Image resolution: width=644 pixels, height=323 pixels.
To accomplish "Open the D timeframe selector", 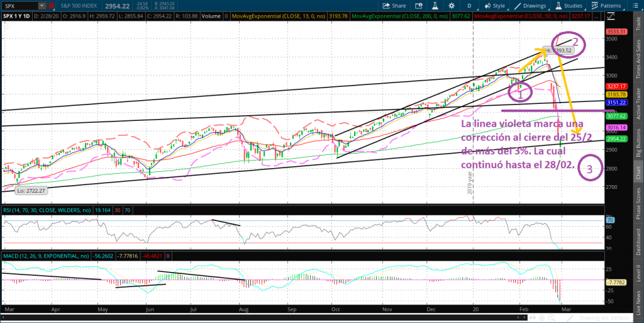I will (469, 6).
